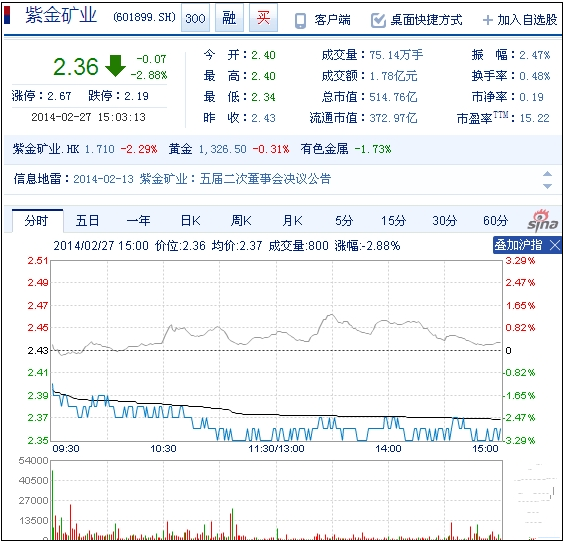Switch to the 5分 chart tab
The width and height of the screenshot is (563, 541).
point(344,220)
